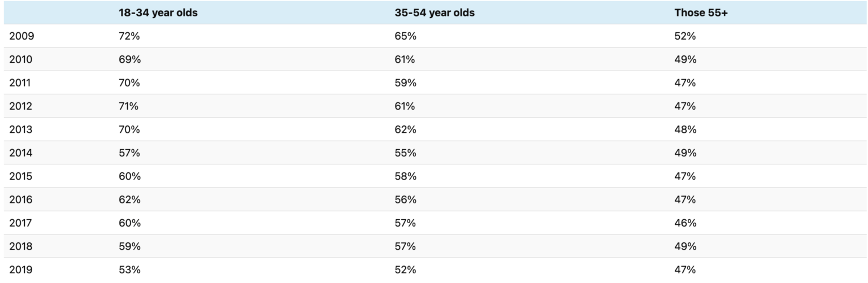Viewport: 868px width, 283px height.
Task: Select the 2011 row label
Action: (20, 83)
